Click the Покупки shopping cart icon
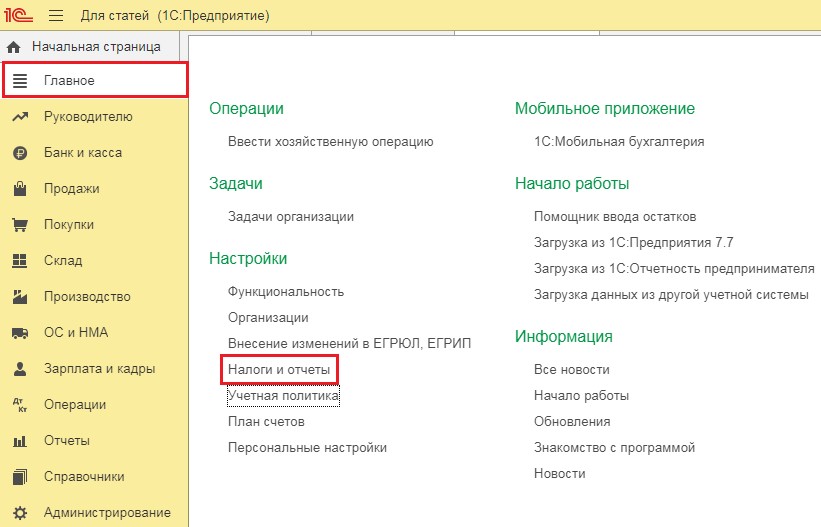Viewport: 821px width, 527px height. coord(19,225)
